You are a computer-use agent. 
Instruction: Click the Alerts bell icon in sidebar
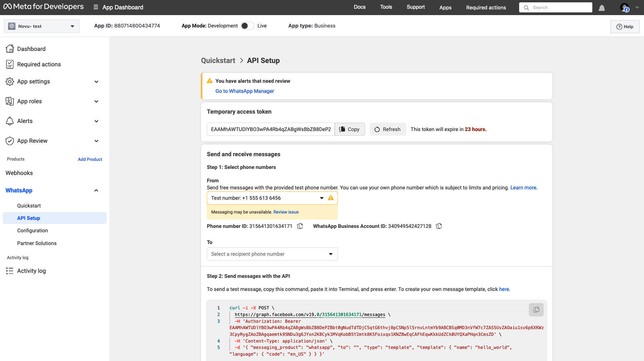click(x=10, y=121)
